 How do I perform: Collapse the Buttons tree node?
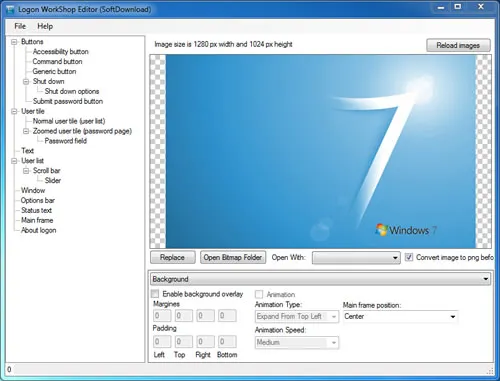(14, 42)
